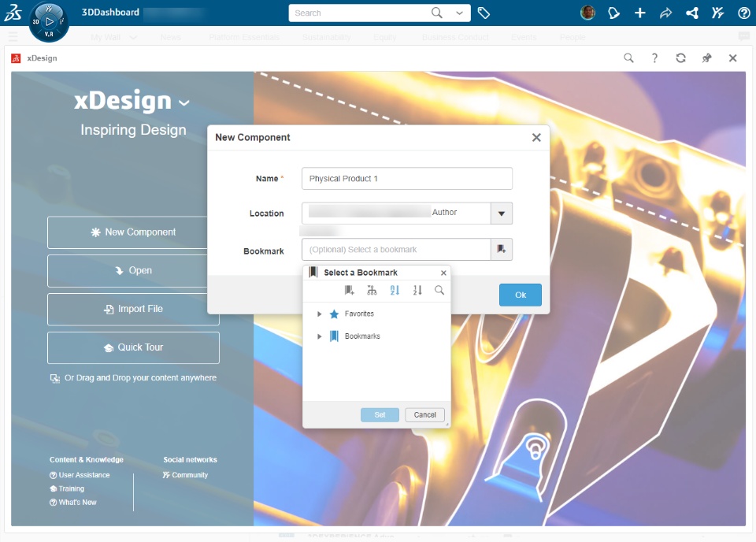Viewport: 756px width, 542px height.
Task: Select ascending sort icon in popup
Action: click(x=395, y=290)
